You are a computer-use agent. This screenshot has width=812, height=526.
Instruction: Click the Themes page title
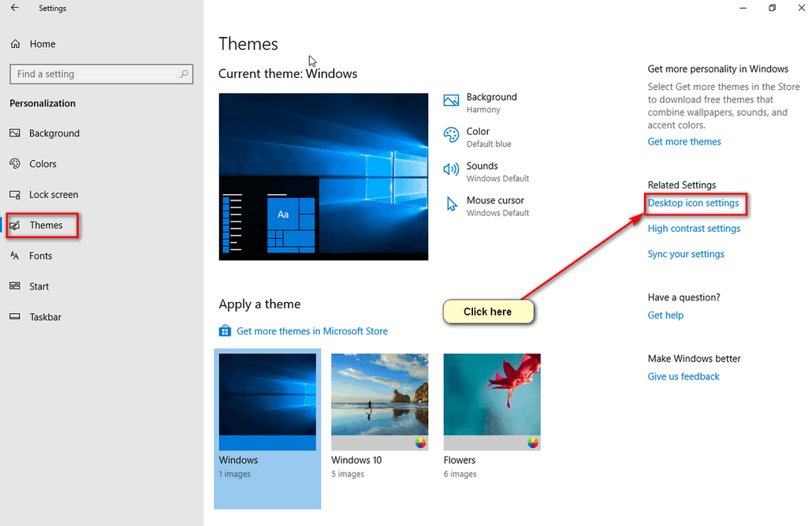(248, 44)
